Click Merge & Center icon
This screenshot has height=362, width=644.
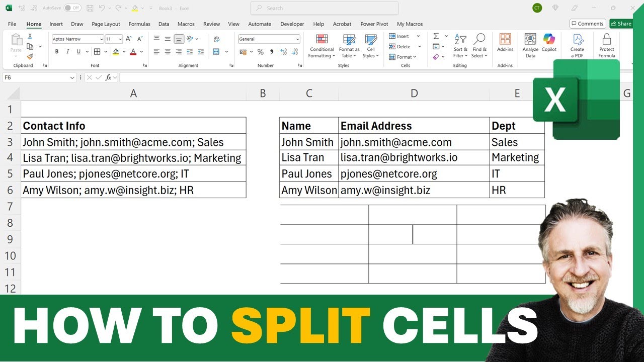click(216, 52)
